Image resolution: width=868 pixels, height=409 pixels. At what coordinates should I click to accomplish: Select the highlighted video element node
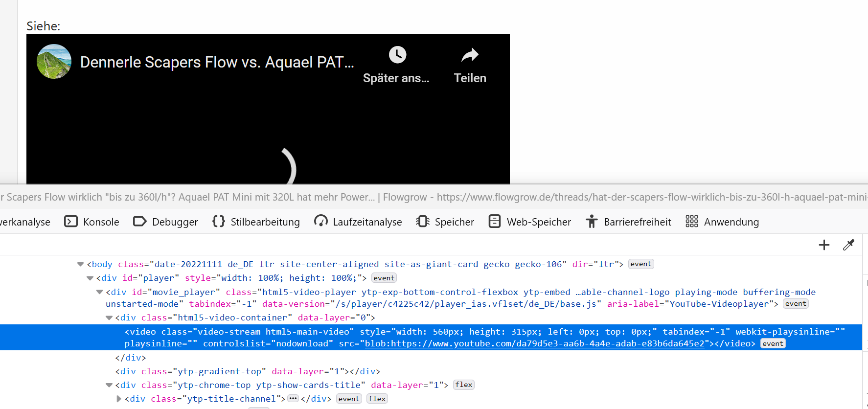[431, 338]
